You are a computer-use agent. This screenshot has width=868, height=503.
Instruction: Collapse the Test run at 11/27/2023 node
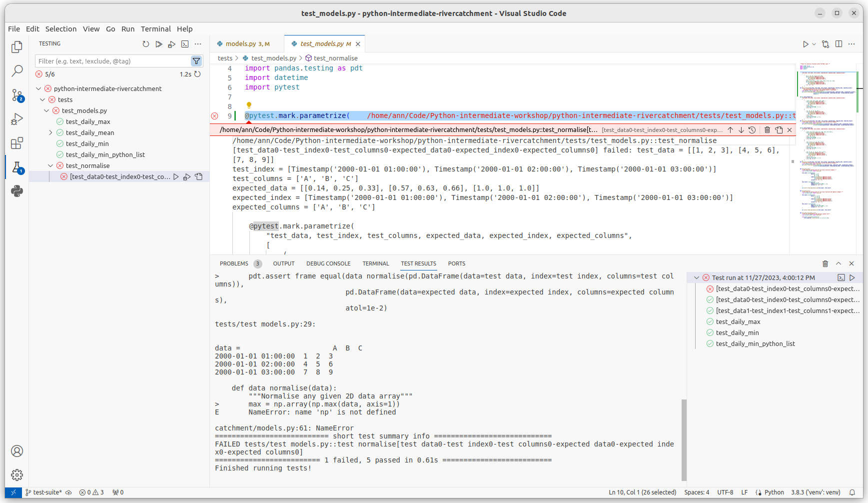click(x=697, y=277)
